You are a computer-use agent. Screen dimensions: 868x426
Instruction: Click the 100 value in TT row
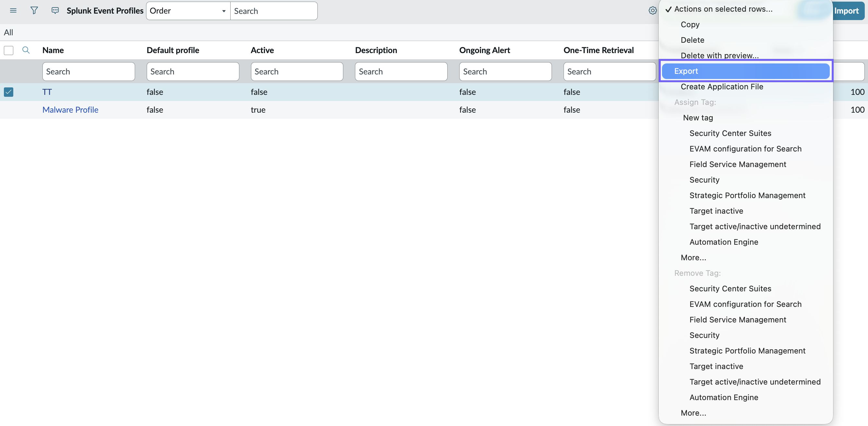857,92
